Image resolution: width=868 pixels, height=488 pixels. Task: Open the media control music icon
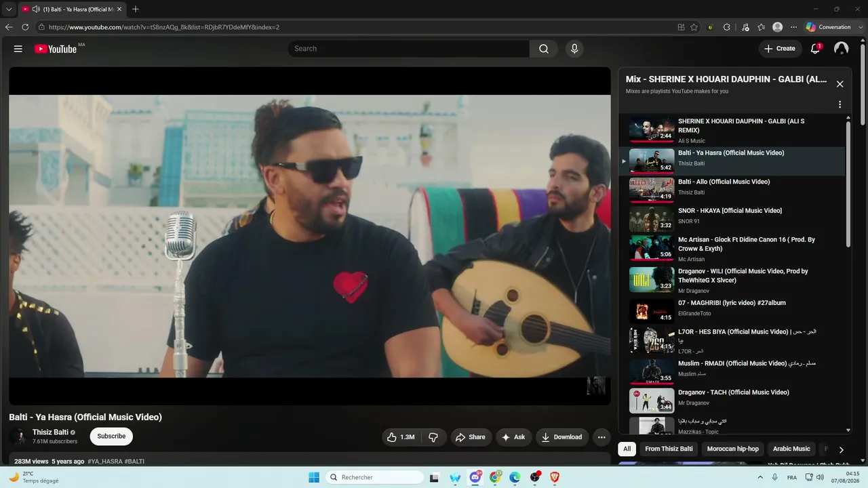745,27
